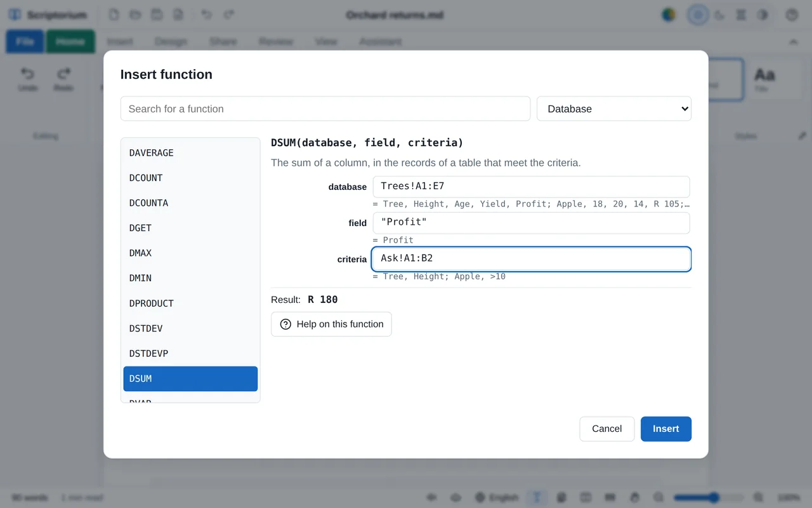Collapse the ribbon with the chevron

tap(793, 42)
